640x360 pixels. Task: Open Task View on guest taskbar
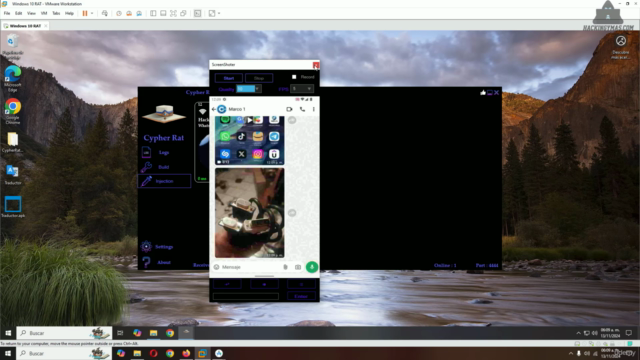coord(120,333)
